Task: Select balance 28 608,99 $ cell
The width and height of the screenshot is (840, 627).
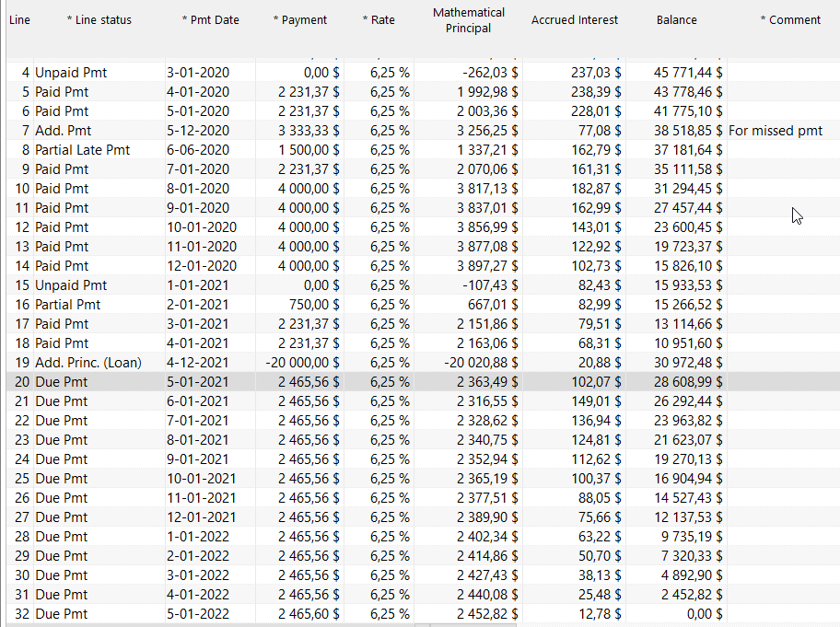Action: pos(677,382)
